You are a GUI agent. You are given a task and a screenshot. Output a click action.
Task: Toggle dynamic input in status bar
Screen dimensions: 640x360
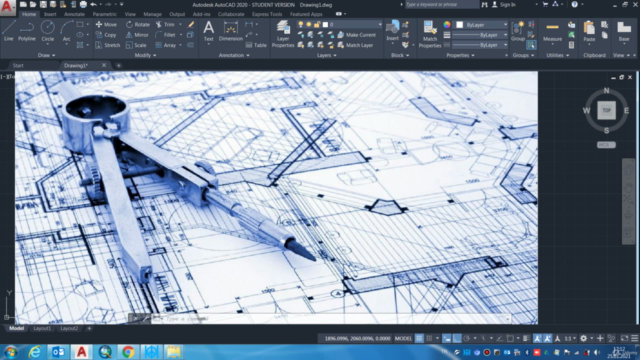click(x=447, y=338)
